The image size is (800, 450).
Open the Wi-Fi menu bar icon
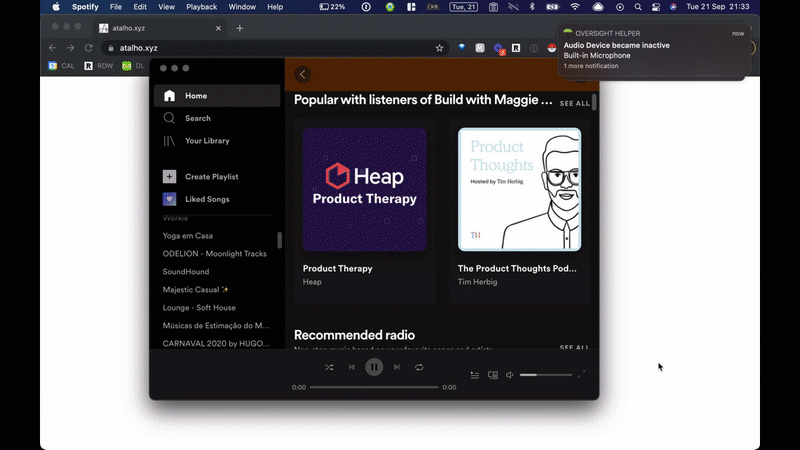[575, 7]
